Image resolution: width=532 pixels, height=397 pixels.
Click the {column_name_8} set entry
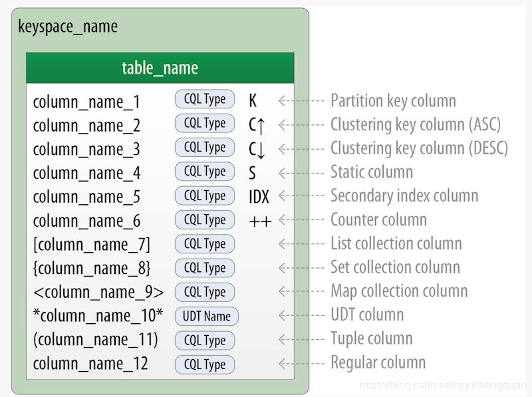92,269
